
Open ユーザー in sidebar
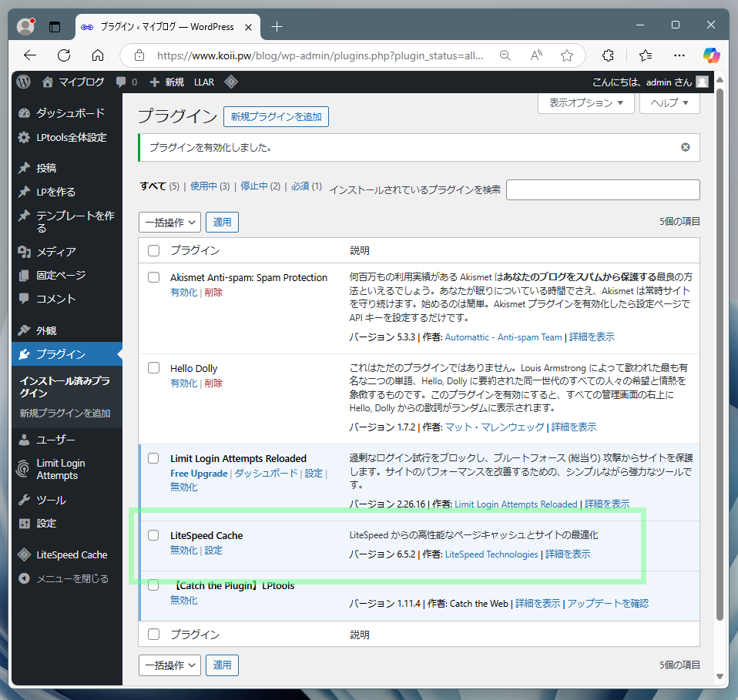(x=67, y=440)
